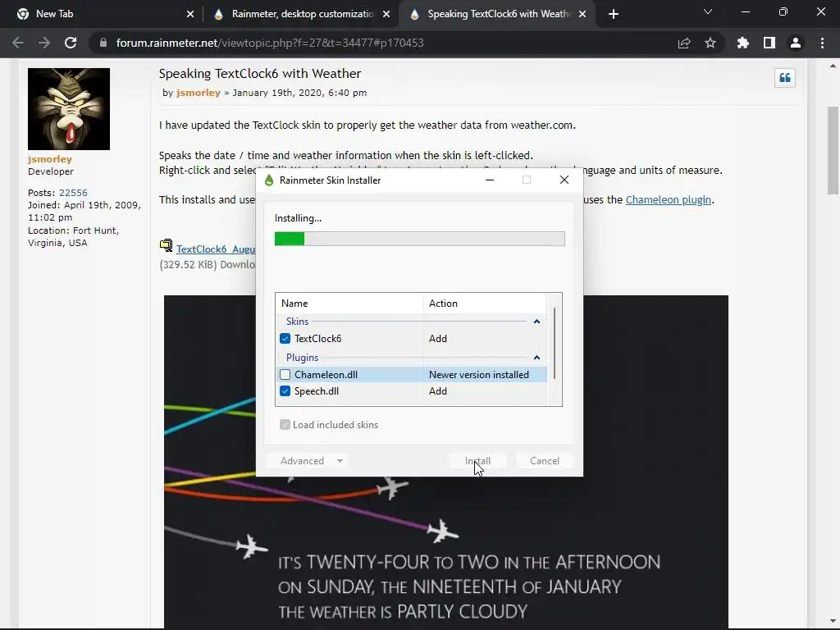Toggle the browser side panel icon
840x630 pixels.
[x=769, y=43]
